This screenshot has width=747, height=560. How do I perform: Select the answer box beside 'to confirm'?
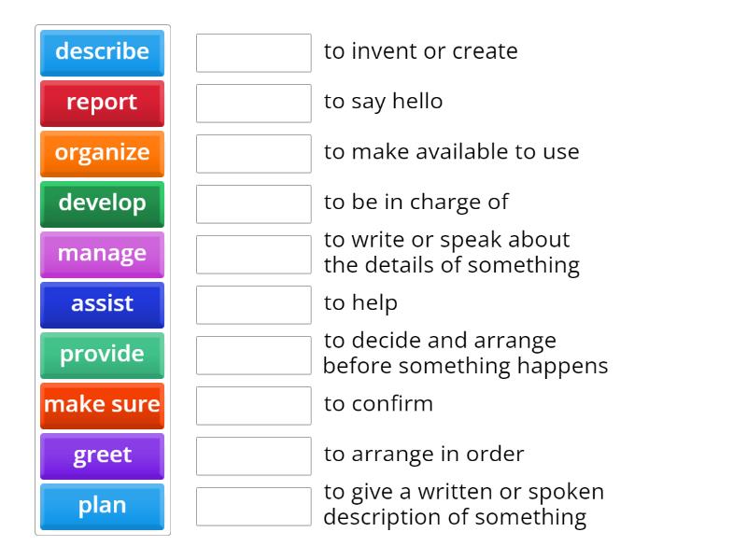pyautogui.click(x=253, y=405)
